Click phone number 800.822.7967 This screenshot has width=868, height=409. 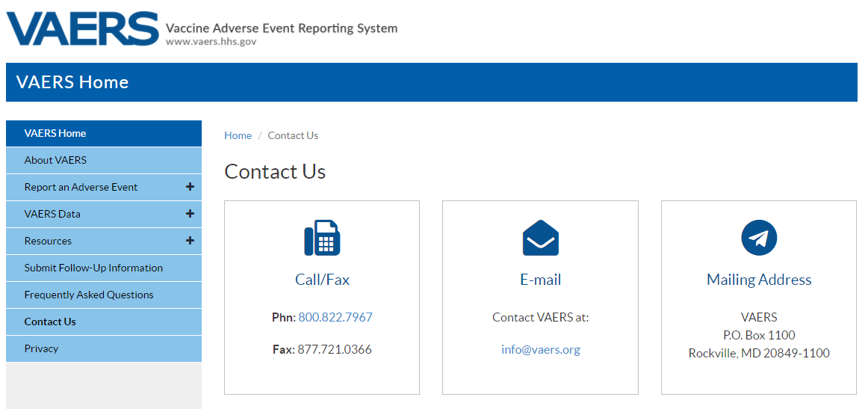[335, 318]
